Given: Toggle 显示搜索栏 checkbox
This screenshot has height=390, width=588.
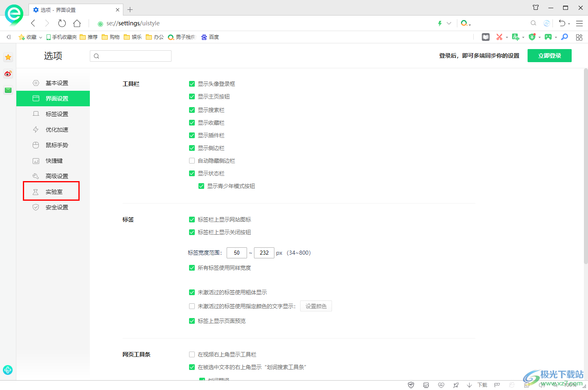Looking at the screenshot, I should click(192, 110).
